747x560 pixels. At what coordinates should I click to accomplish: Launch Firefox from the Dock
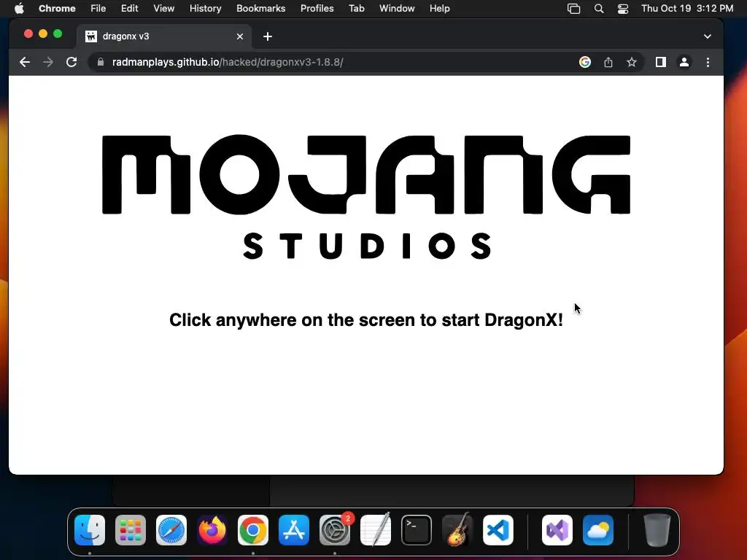pos(212,530)
